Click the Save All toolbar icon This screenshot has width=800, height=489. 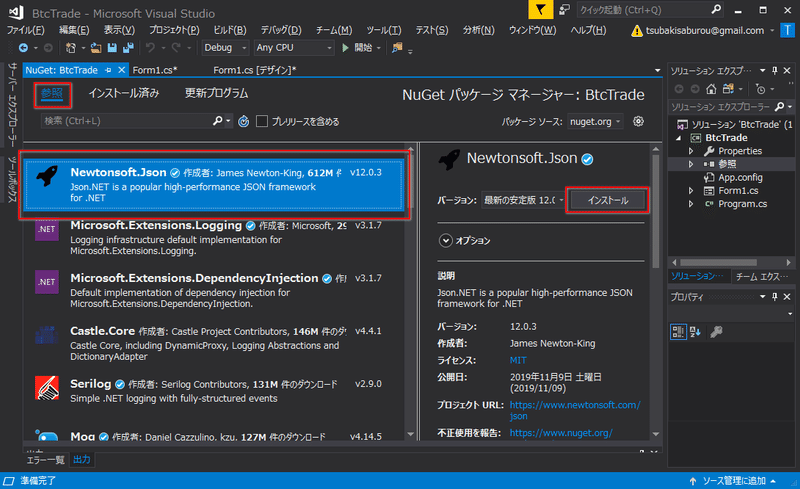[128, 47]
